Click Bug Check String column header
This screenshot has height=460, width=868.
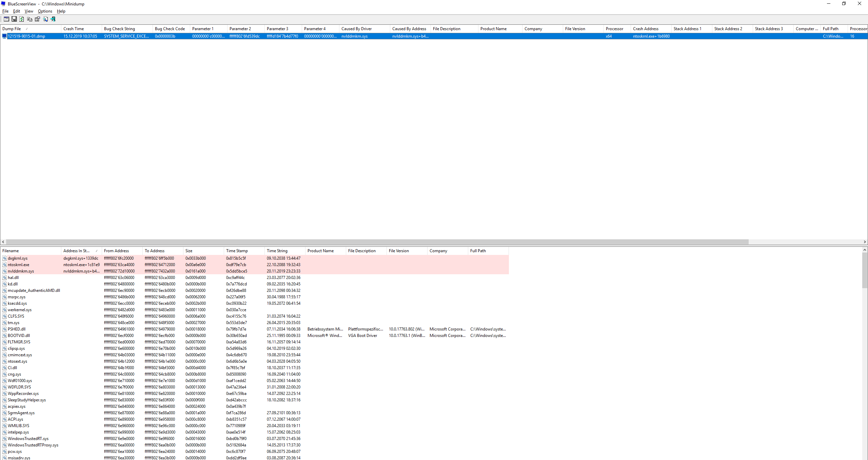(x=119, y=29)
